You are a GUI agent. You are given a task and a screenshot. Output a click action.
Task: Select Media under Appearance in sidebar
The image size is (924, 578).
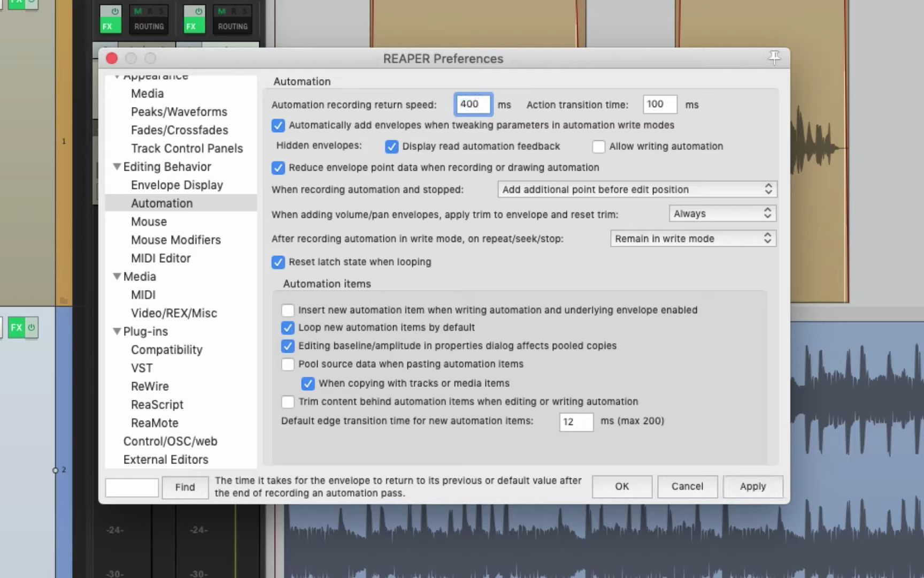[x=148, y=94]
